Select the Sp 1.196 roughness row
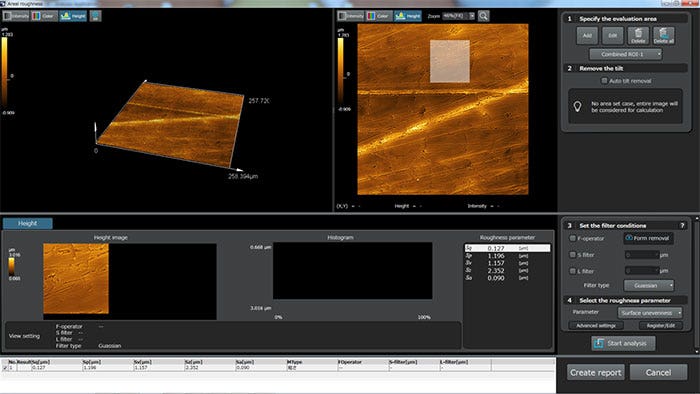Viewport: 700px width, 394px height. pos(507,256)
